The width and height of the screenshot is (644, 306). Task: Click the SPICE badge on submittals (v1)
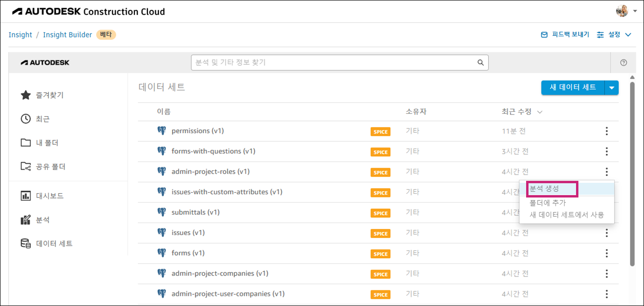[380, 213]
